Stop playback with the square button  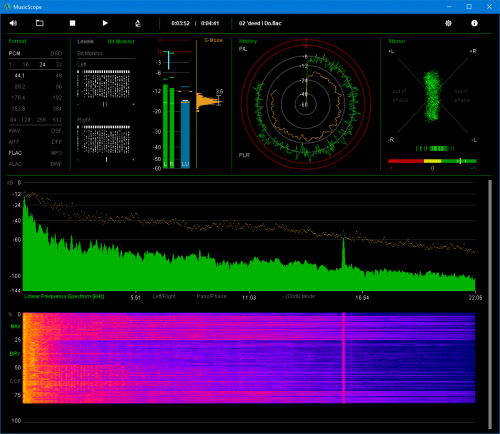pos(72,23)
